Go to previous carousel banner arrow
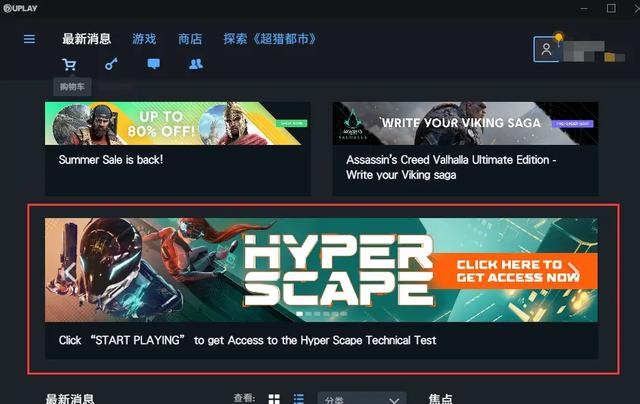This screenshot has width=640, height=404. pyautogui.click(x=70, y=272)
